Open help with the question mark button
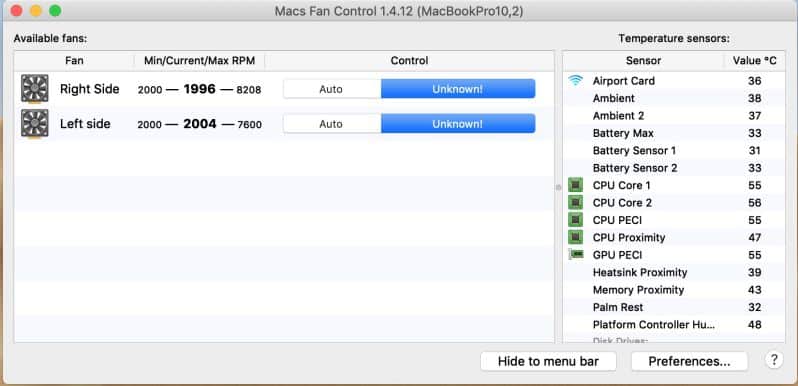This screenshot has height=386, width=798. click(x=774, y=360)
